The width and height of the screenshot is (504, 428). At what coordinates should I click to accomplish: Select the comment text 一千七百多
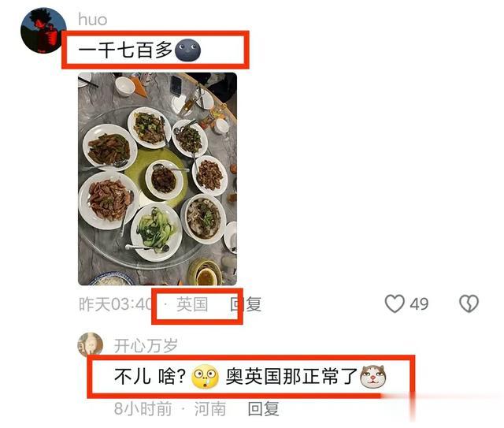pyautogui.click(x=126, y=50)
